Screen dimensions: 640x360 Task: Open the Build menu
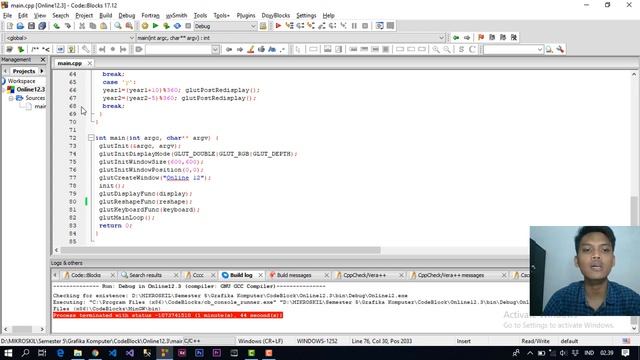(x=106, y=16)
